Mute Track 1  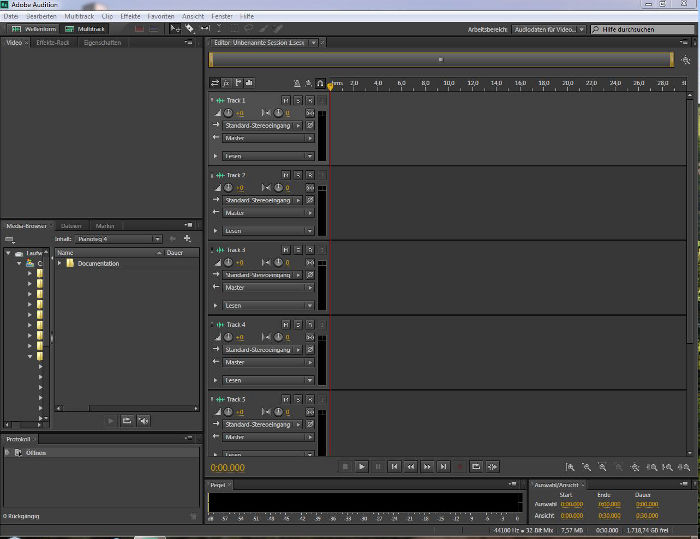tap(286, 100)
